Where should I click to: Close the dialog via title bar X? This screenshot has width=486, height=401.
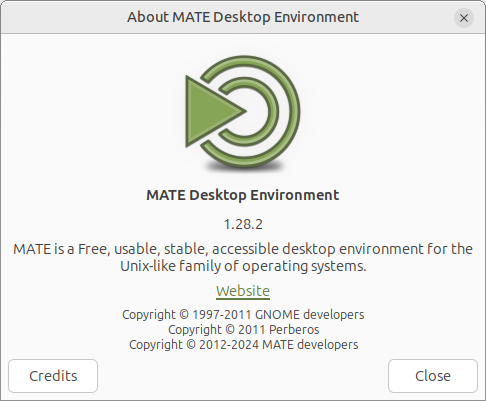(464, 18)
